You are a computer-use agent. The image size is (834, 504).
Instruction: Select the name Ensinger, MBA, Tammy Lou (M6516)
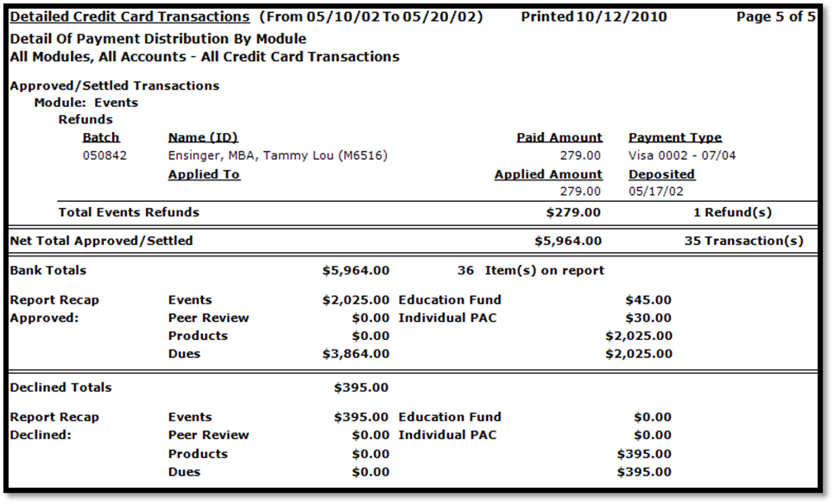(278, 155)
